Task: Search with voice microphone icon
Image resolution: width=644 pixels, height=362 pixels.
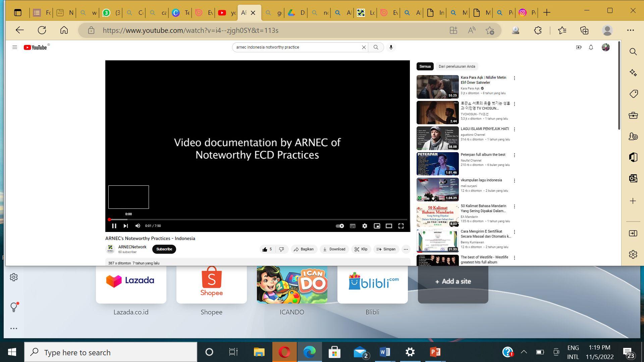Action: click(391, 47)
